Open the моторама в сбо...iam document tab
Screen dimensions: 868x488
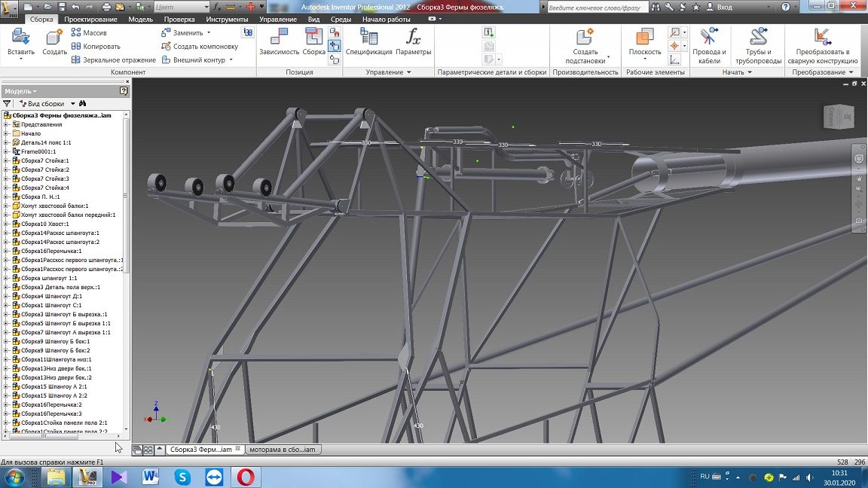(x=282, y=450)
